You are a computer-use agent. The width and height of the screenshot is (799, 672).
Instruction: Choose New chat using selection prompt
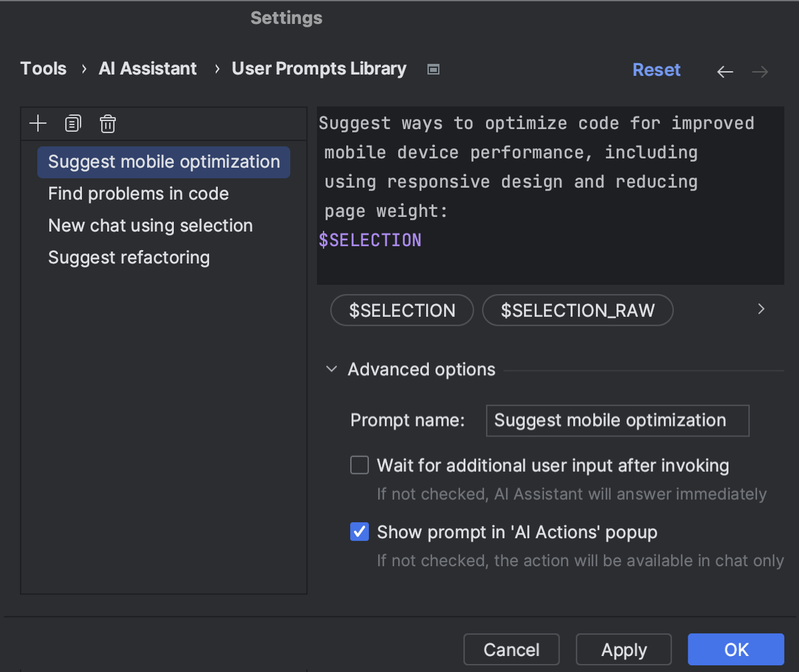pyautogui.click(x=150, y=226)
